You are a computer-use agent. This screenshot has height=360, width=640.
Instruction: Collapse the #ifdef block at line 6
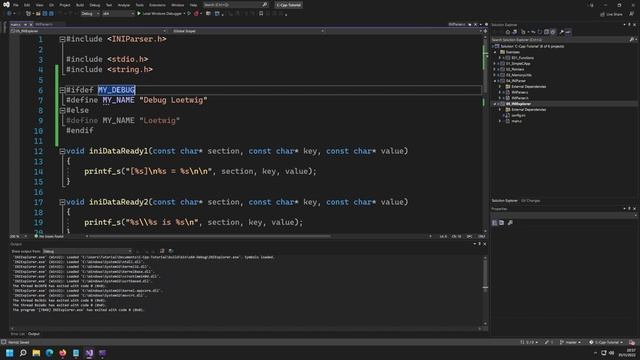62,90
